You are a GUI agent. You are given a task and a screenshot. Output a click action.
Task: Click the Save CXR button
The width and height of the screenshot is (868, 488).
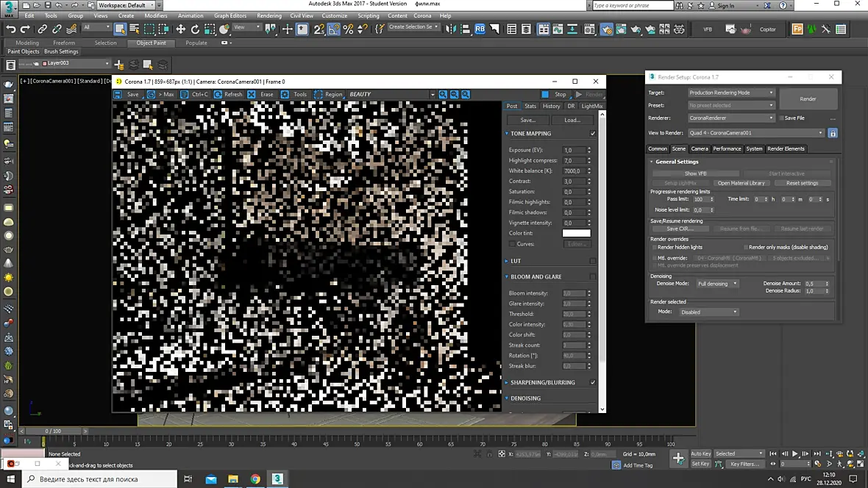click(680, 229)
